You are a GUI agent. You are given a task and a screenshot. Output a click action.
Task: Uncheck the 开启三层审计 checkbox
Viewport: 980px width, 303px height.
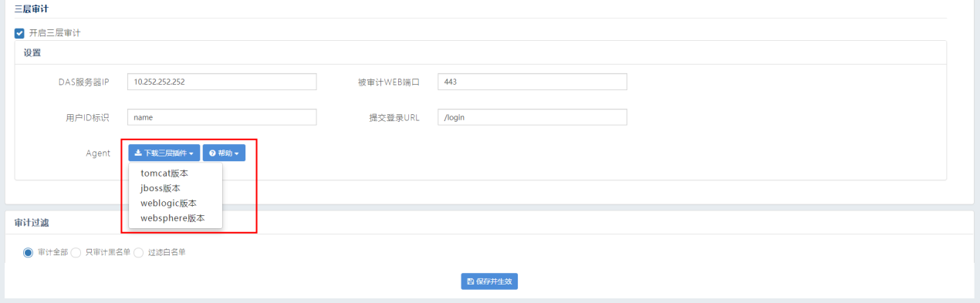(x=19, y=33)
